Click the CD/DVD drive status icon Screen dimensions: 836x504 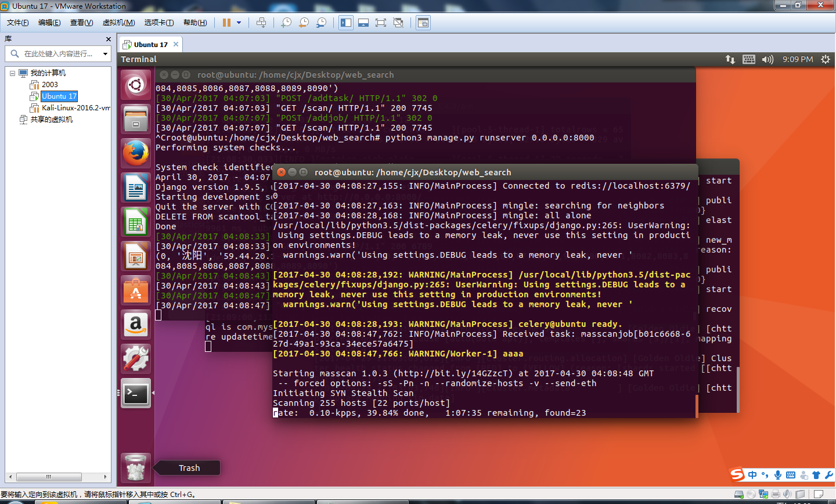(751, 495)
